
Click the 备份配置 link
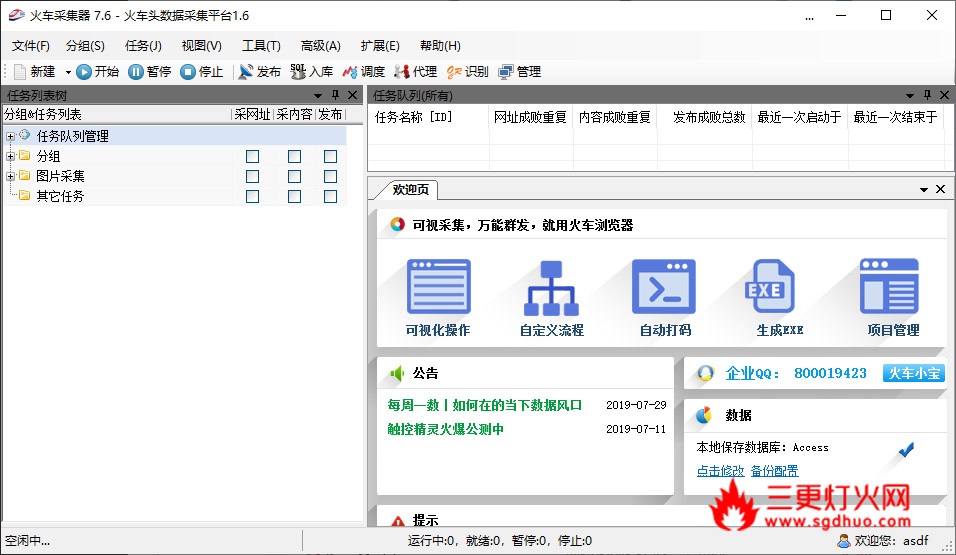click(774, 471)
